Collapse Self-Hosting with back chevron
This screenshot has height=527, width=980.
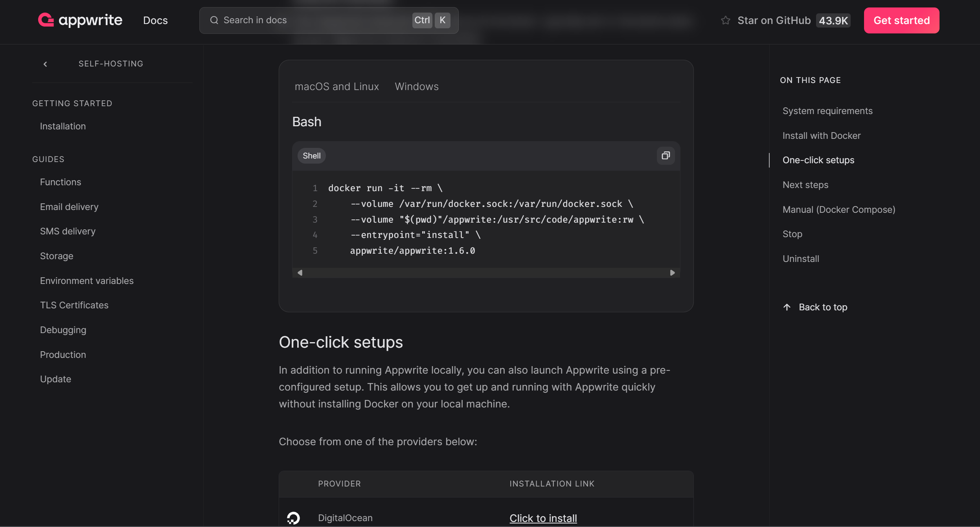coord(45,64)
